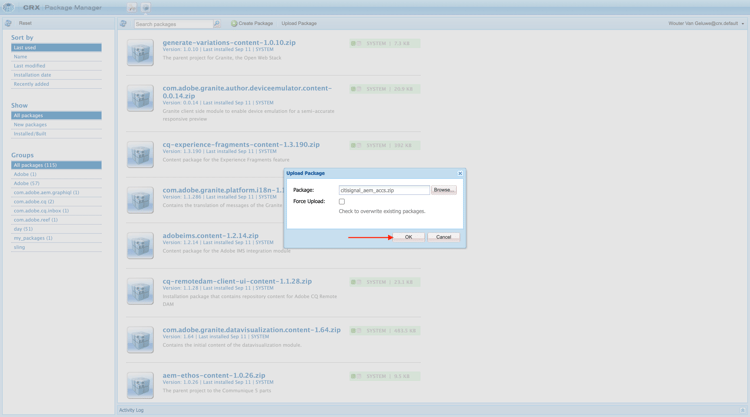Click the refresh icon beside Reset

click(x=8, y=23)
